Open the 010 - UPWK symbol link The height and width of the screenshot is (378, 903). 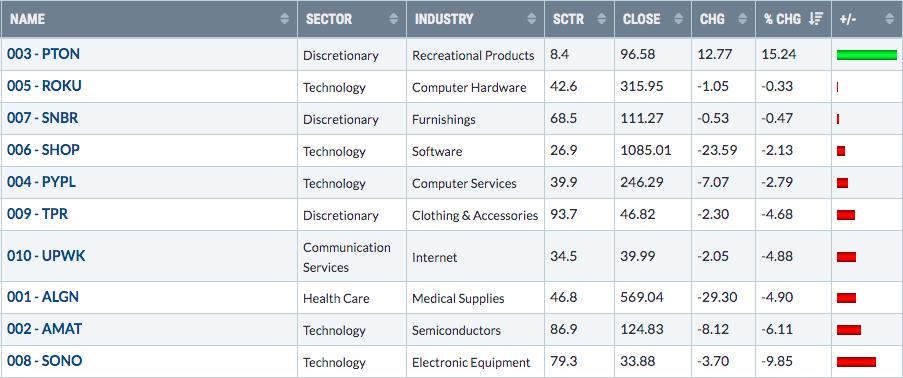click(x=46, y=256)
